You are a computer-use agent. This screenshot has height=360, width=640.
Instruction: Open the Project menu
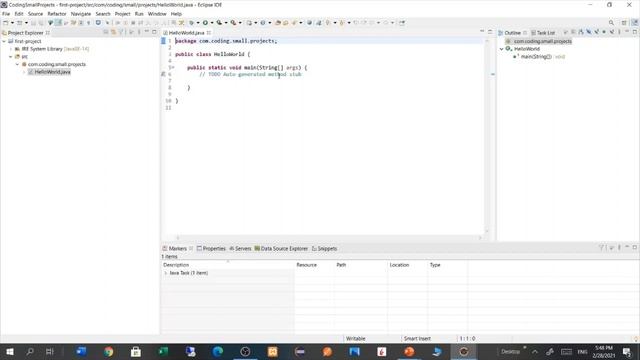pos(122,14)
